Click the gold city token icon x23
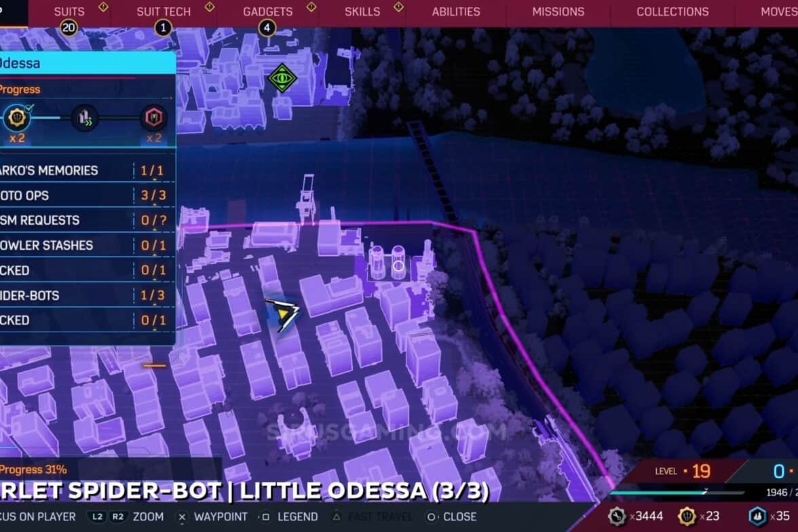This screenshot has height=532, width=798. 687,516
